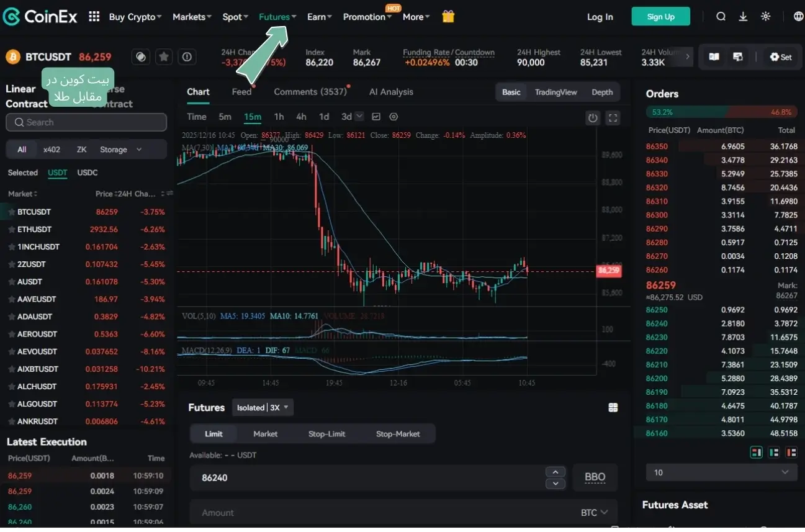805x532 pixels.
Task: Open the calculator icon in Futures panel
Action: (x=613, y=407)
